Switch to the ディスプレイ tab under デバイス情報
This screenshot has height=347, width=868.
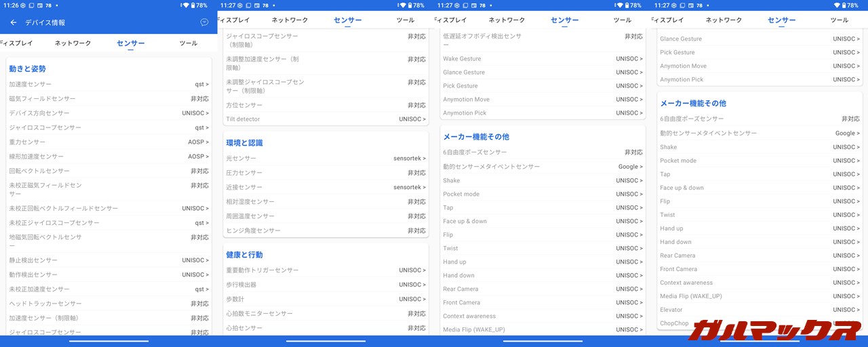[16, 43]
